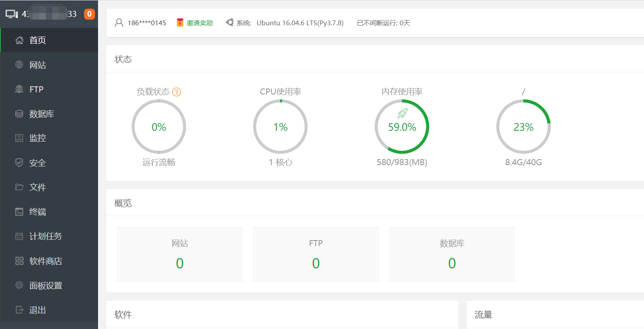Click the blurred server IP text
The image size is (644, 329).
[x=49, y=14]
